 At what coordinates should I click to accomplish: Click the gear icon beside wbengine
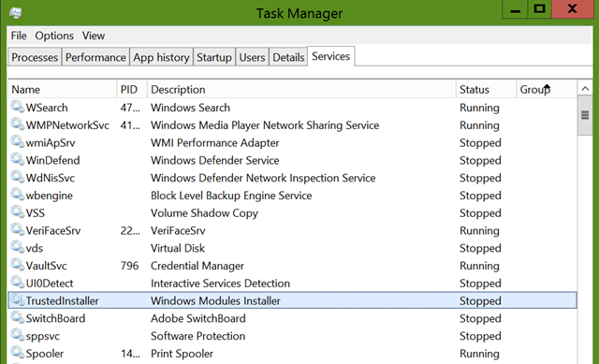17,195
